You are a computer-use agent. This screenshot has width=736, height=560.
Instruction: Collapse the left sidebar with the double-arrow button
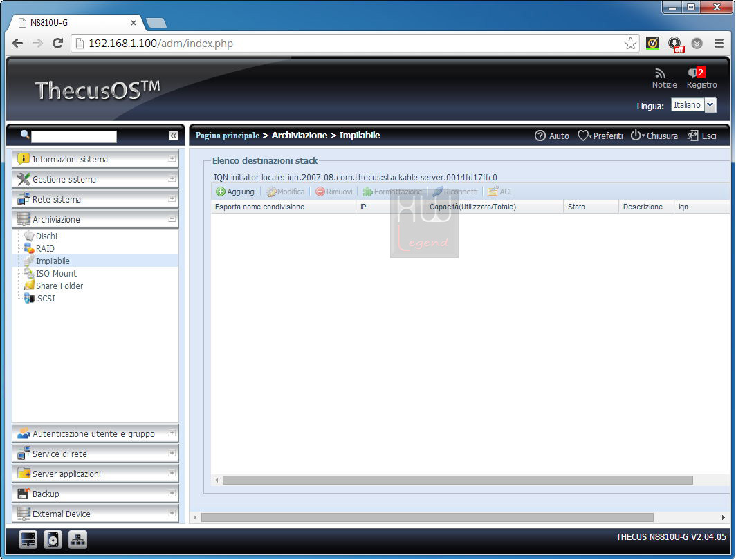click(x=173, y=136)
